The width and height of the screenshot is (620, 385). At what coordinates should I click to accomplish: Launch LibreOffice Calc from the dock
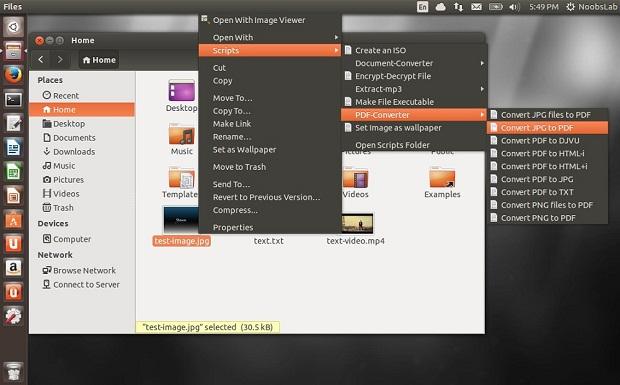point(13,172)
